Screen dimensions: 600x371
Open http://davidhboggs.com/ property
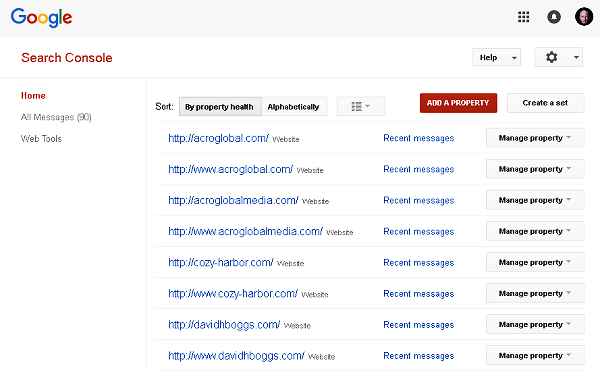click(x=224, y=325)
